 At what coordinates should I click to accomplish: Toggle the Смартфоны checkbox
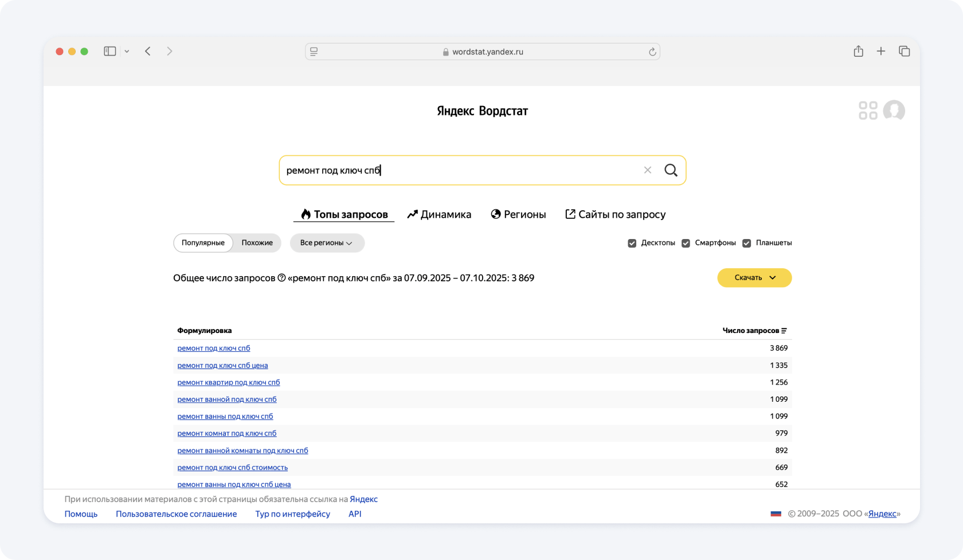tap(686, 243)
